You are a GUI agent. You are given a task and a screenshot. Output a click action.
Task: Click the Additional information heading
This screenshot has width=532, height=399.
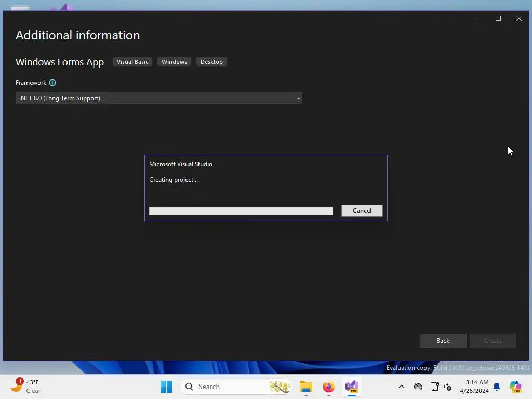pos(78,35)
